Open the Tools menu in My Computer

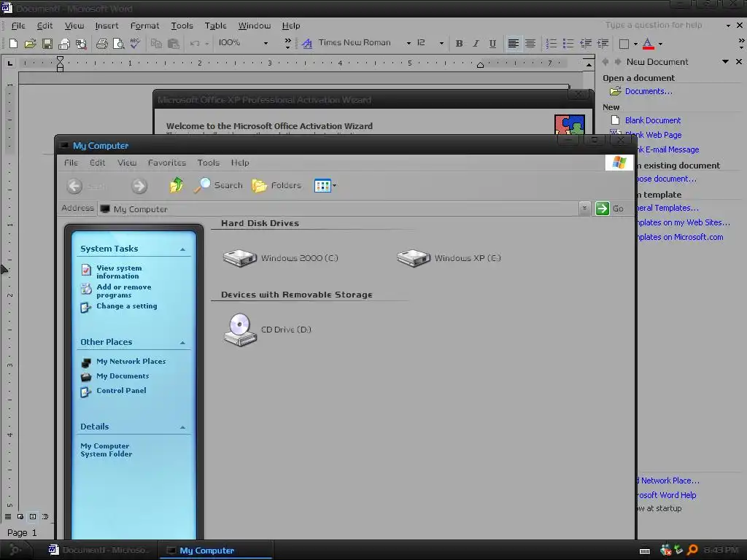pos(208,163)
